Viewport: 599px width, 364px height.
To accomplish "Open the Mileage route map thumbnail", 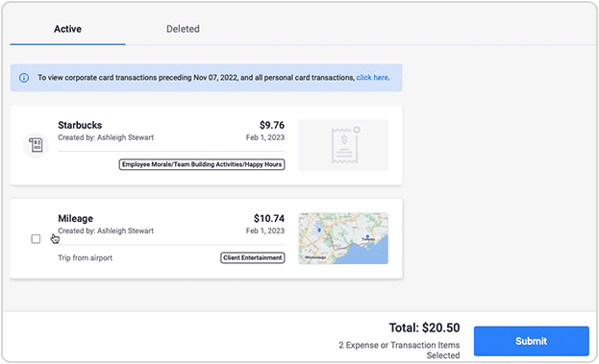I will tap(343, 238).
